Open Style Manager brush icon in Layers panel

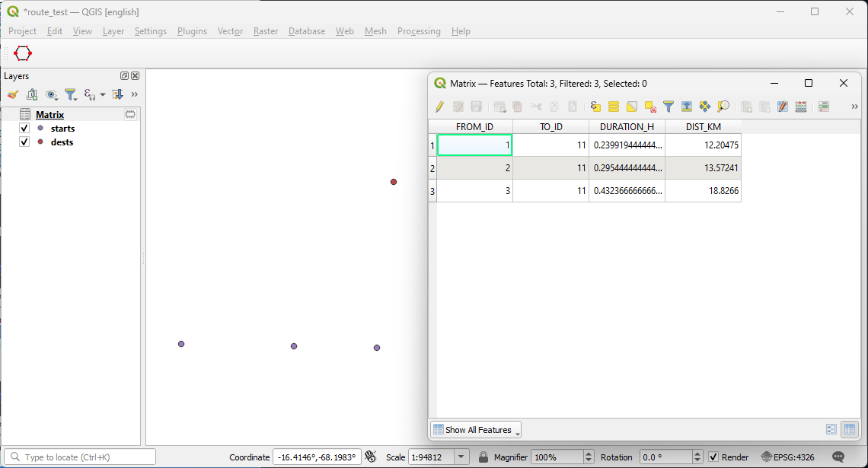tap(13, 94)
